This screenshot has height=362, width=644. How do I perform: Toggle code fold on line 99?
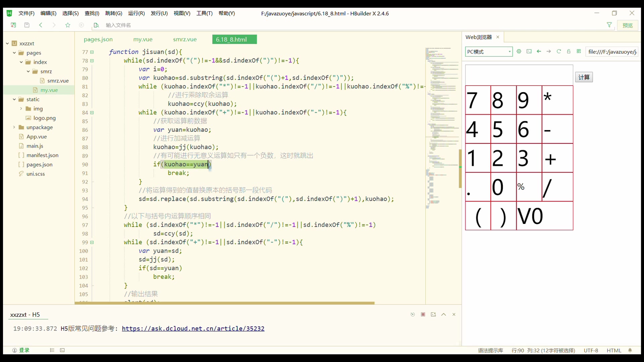pyautogui.click(x=92, y=242)
